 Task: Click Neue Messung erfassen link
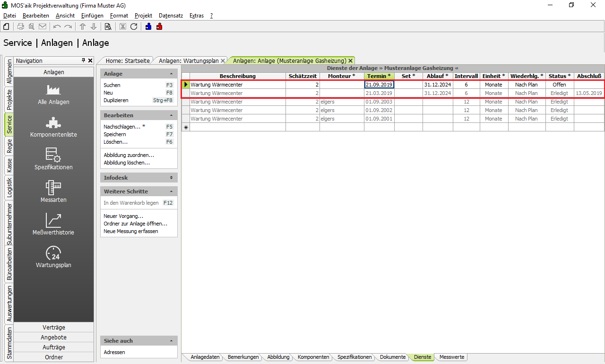click(131, 231)
